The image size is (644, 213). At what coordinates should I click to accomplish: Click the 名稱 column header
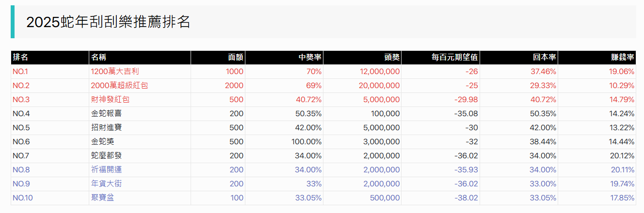pyautogui.click(x=140, y=58)
